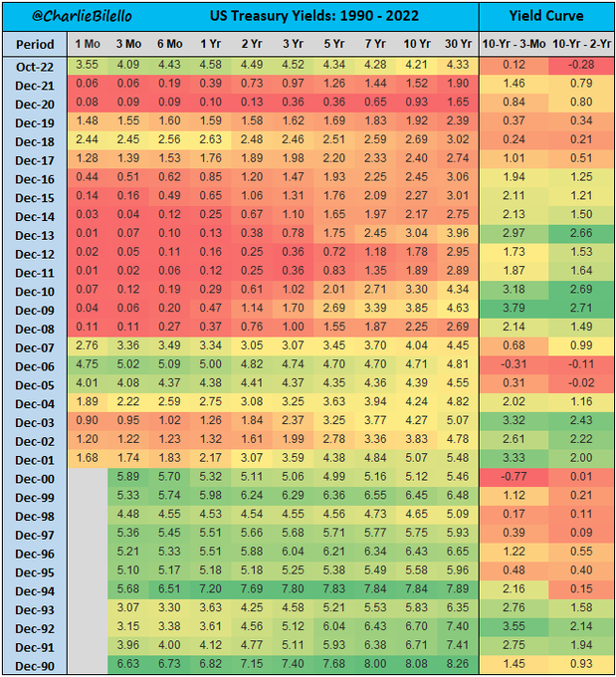Click the Oct-22 30 Yr value 4.33

(x=457, y=66)
